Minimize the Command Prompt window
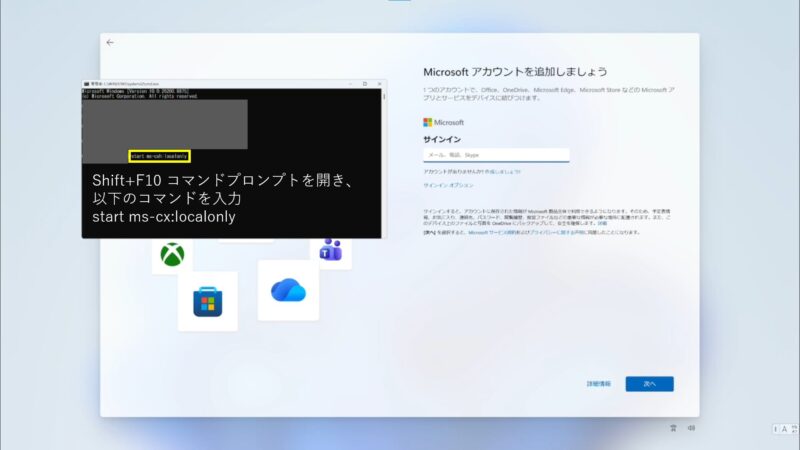The image size is (800, 450). click(x=351, y=84)
